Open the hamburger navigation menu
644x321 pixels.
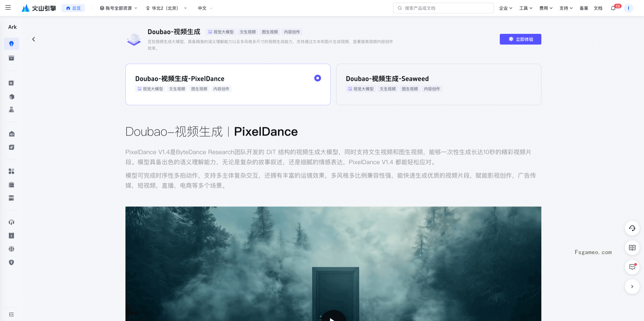[8, 8]
